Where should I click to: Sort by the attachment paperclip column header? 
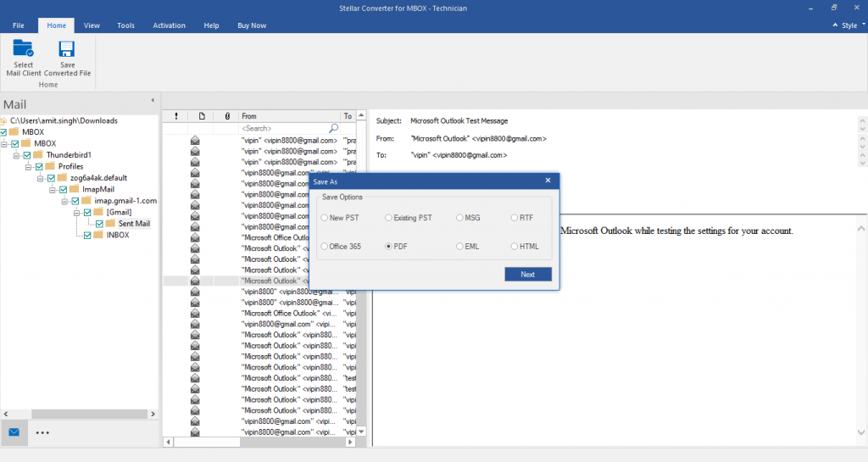227,116
